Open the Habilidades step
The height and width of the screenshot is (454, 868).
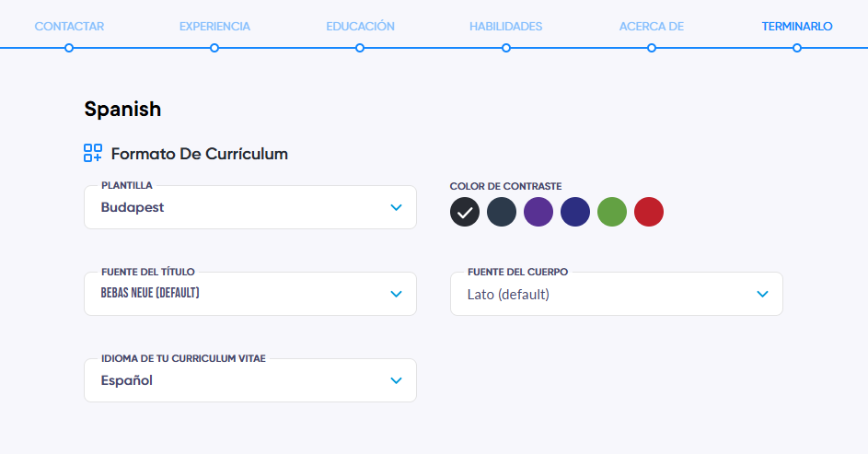[505, 26]
